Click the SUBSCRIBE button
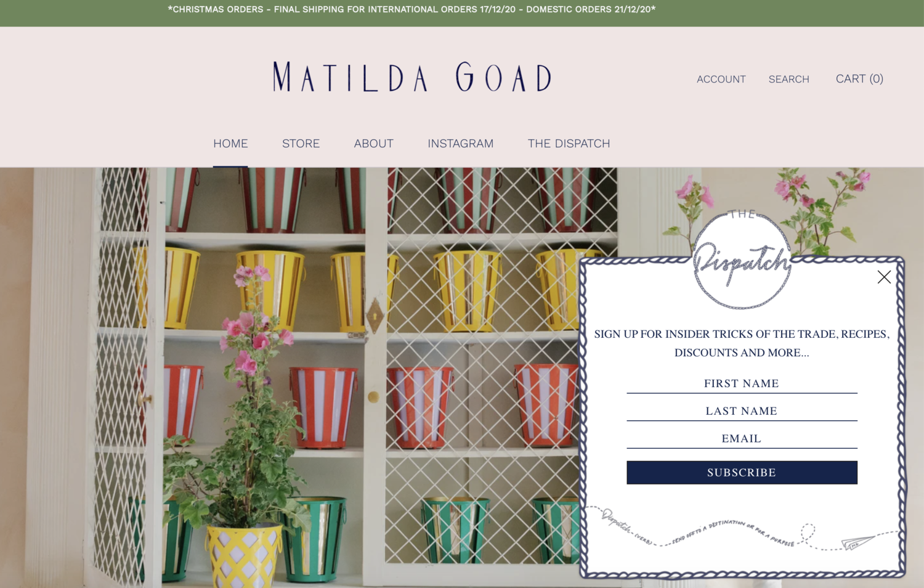 click(x=742, y=473)
